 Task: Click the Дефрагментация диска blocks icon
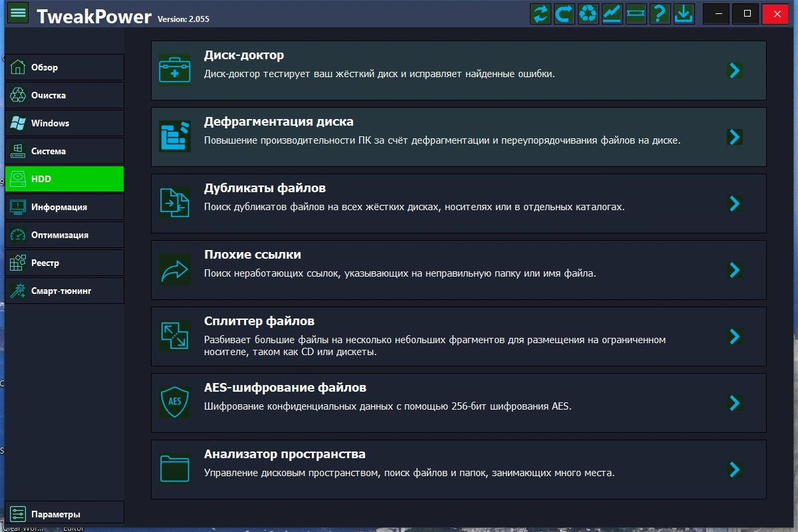(x=175, y=136)
